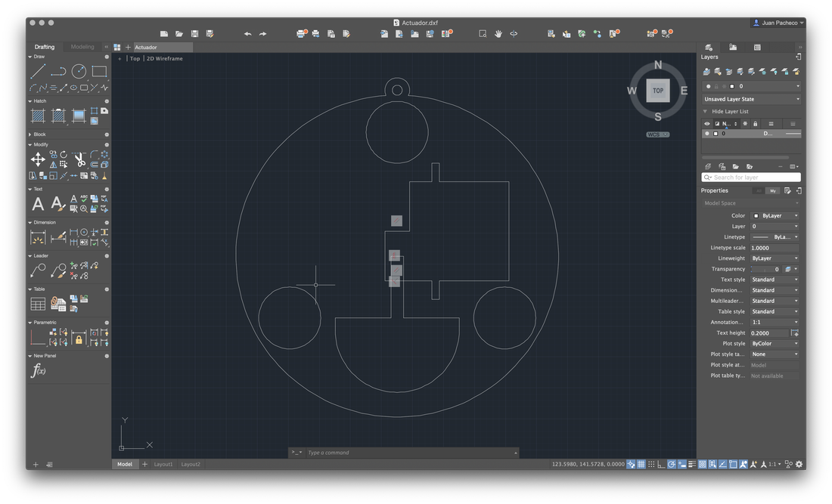The image size is (832, 504).
Task: Click the layer 0 color swatch in layer list
Action: (x=716, y=134)
